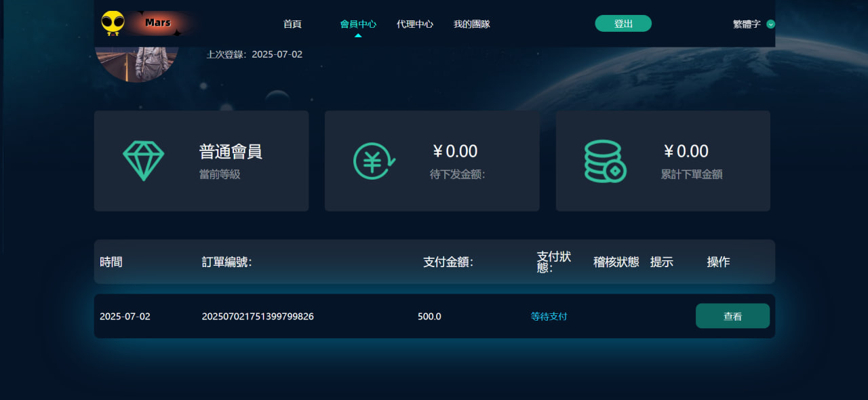Click the yen refresh pending amount icon
Viewport: 868px width, 400px height.
[374, 161]
